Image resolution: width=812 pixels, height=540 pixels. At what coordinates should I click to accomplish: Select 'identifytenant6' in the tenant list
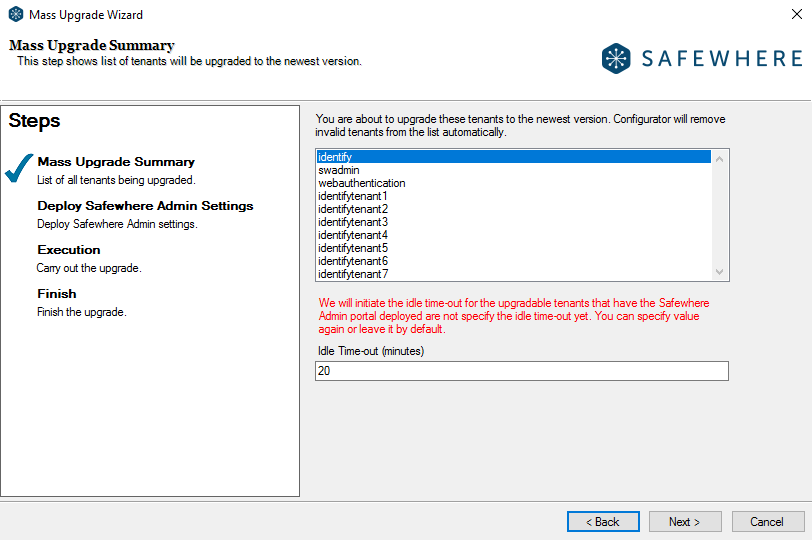514,260
